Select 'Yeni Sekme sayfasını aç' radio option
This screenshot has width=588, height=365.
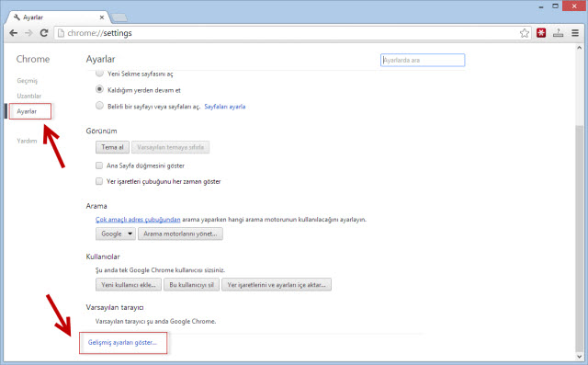pyautogui.click(x=99, y=74)
